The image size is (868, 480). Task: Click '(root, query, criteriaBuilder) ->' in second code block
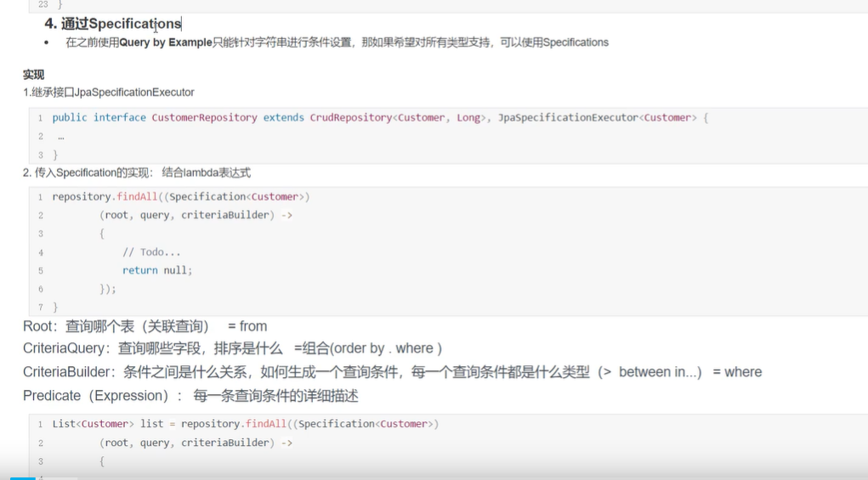click(x=196, y=215)
